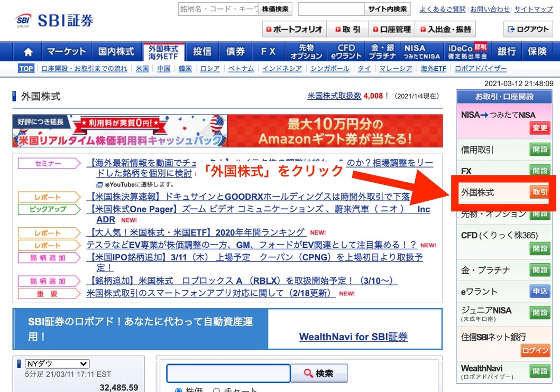The height and width of the screenshot is (392, 560).
Task: Open the WealthNavi for SBI証券 link
Action: point(353,337)
